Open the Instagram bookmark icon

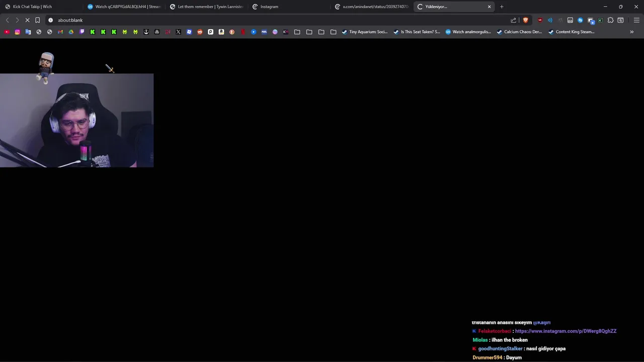pyautogui.click(x=17, y=32)
